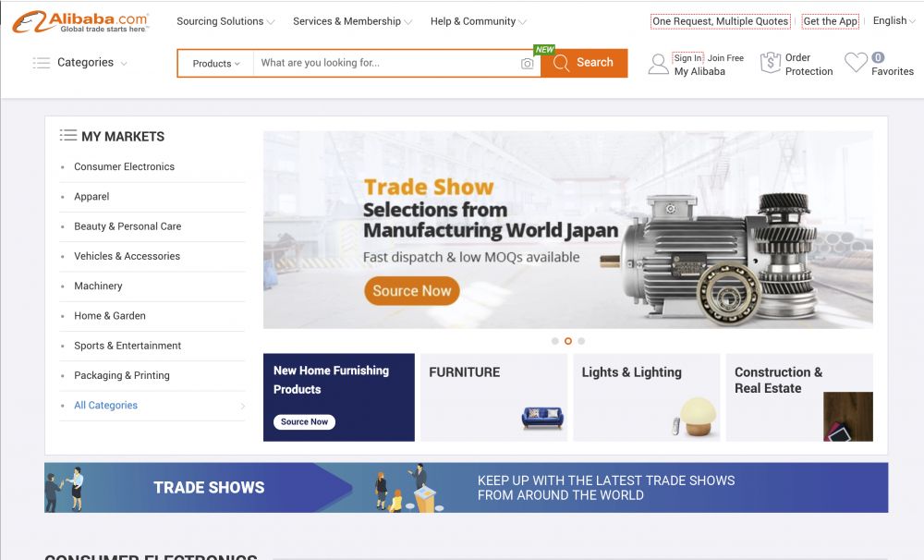Click the Trade Show Manufacturing World Japan banner
The height and width of the screenshot is (560, 924).
[568, 230]
